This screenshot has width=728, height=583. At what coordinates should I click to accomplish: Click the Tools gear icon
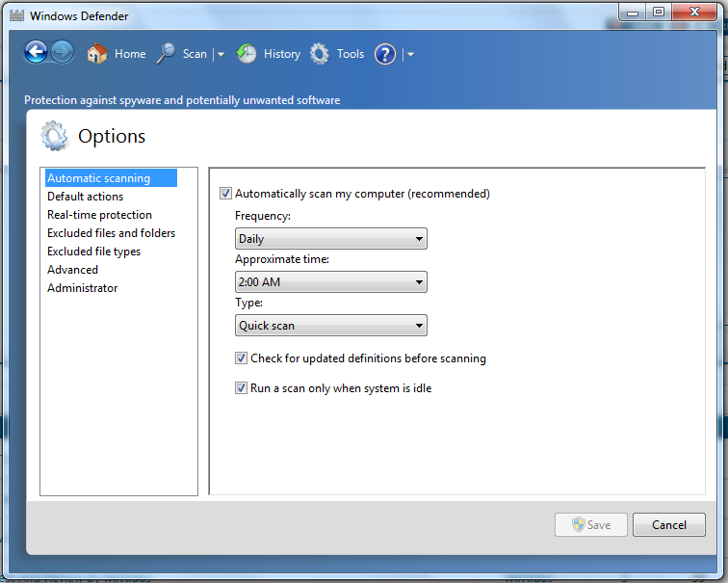[x=320, y=54]
